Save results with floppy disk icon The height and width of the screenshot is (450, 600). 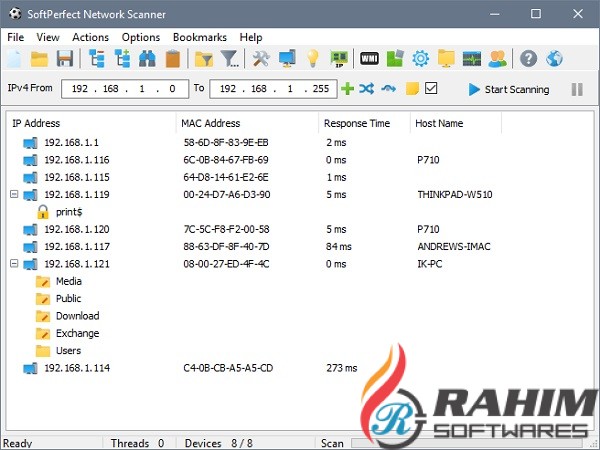(x=65, y=59)
